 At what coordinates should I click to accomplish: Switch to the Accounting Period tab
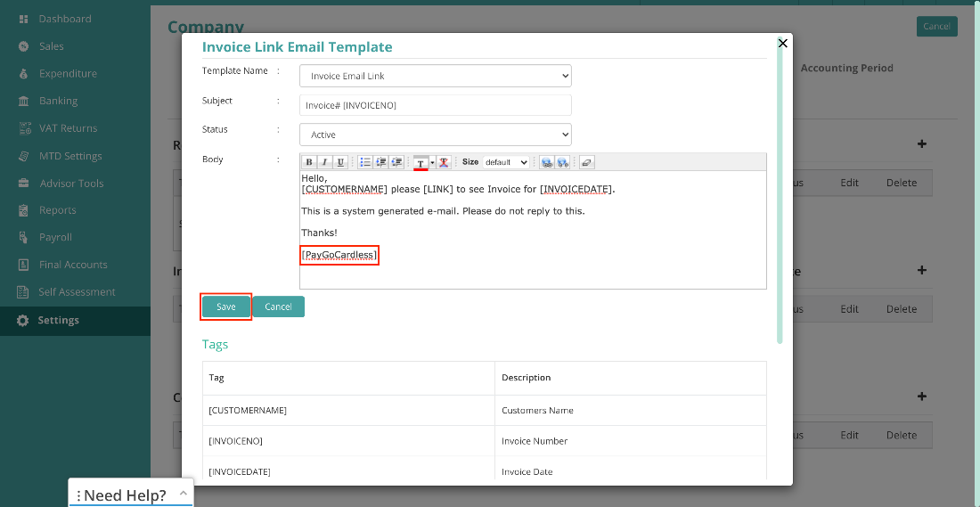pos(847,68)
